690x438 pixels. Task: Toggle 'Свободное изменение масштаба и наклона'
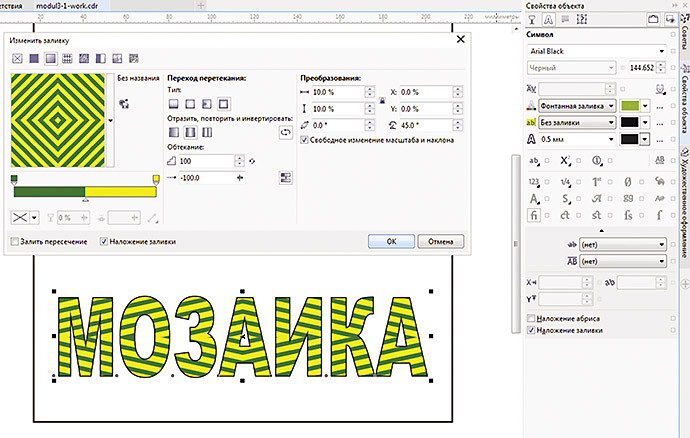304,140
